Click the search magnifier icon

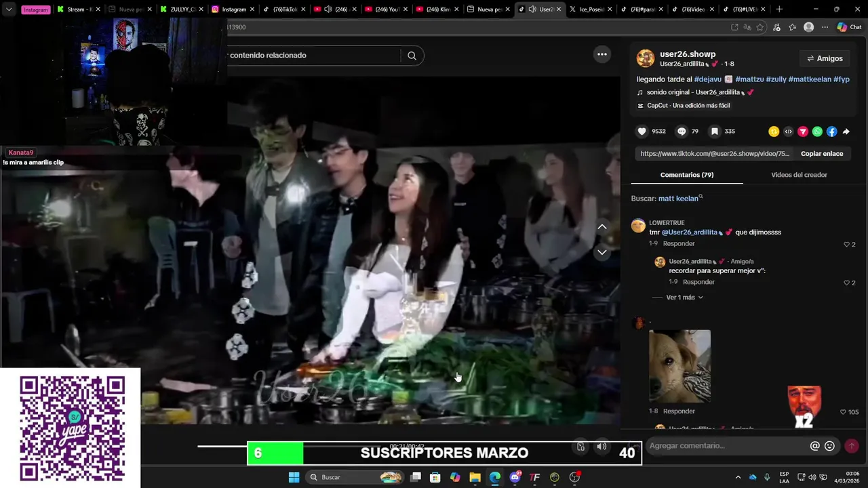[412, 56]
